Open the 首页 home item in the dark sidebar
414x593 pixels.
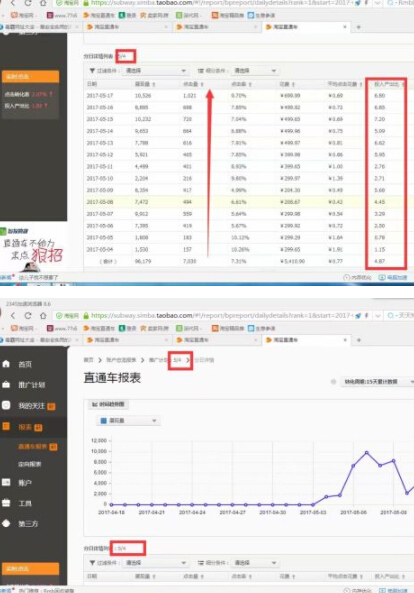tap(25, 365)
